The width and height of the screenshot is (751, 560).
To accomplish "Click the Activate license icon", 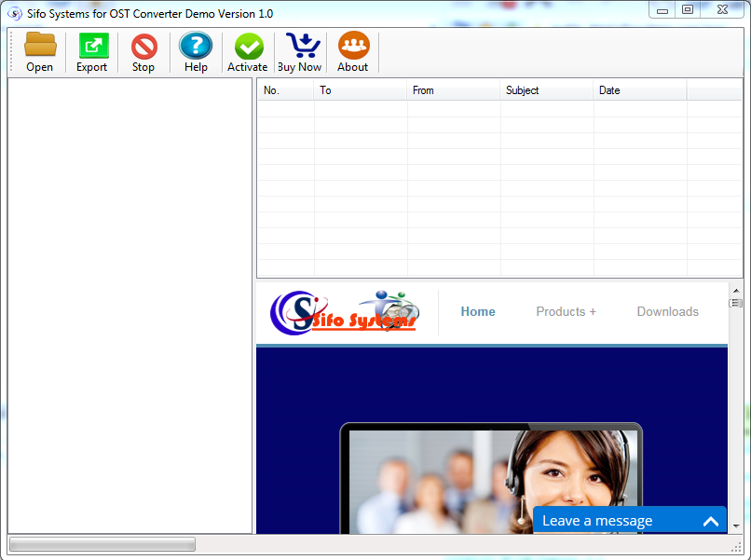I will coord(247,51).
